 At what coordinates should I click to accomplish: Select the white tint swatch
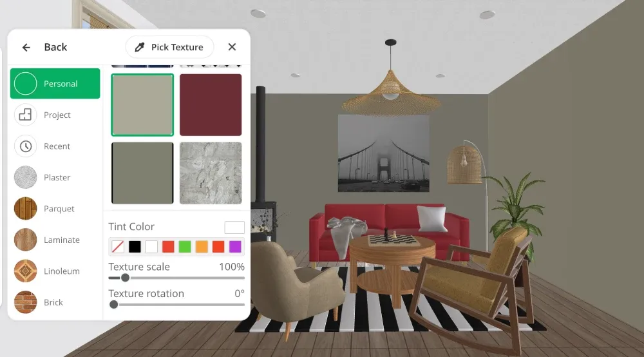151,247
